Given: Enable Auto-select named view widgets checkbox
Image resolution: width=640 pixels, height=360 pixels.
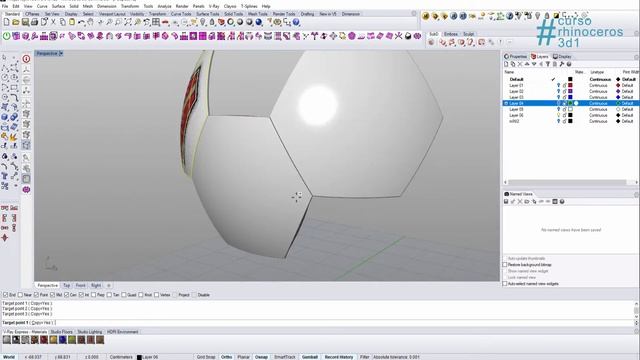Looking at the screenshot, I should pos(505,284).
